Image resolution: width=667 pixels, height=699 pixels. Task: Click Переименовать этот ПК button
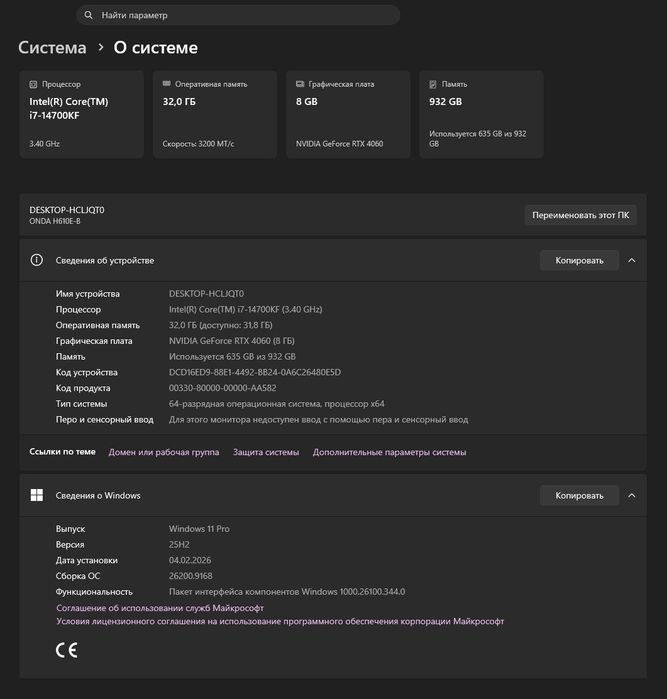(581, 215)
